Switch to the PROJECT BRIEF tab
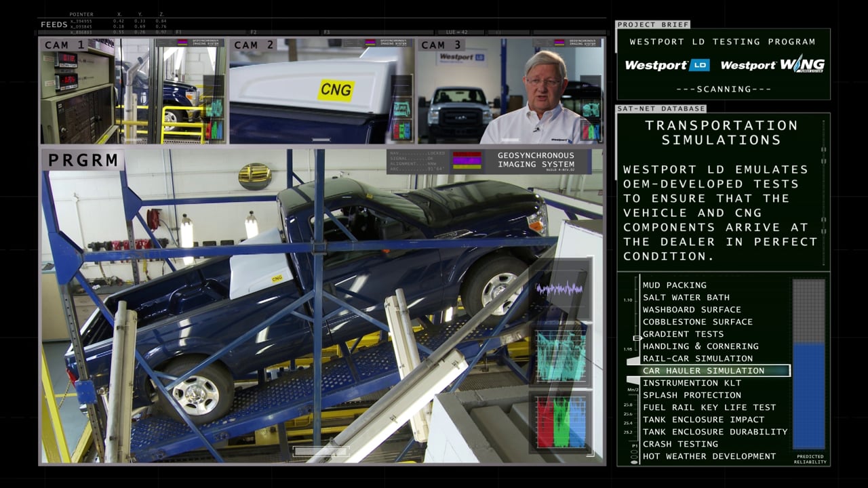868x488 pixels. point(653,24)
